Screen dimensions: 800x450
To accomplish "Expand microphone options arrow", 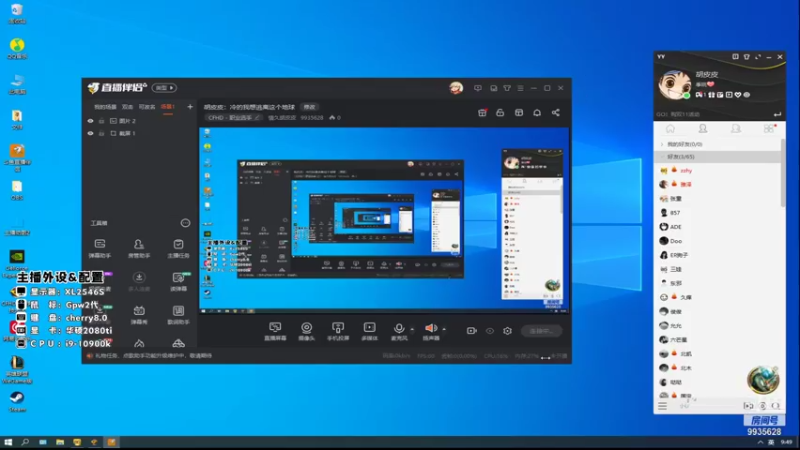I will [412, 330].
